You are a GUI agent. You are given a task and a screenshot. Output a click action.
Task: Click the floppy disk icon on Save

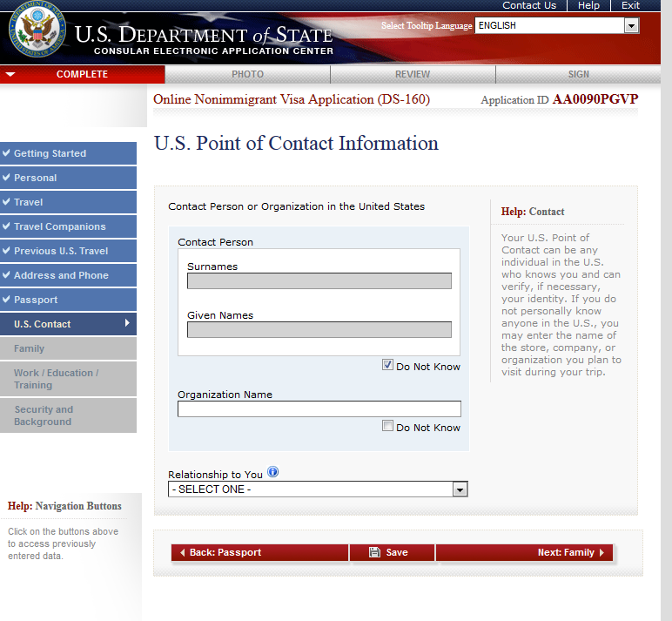pos(374,552)
